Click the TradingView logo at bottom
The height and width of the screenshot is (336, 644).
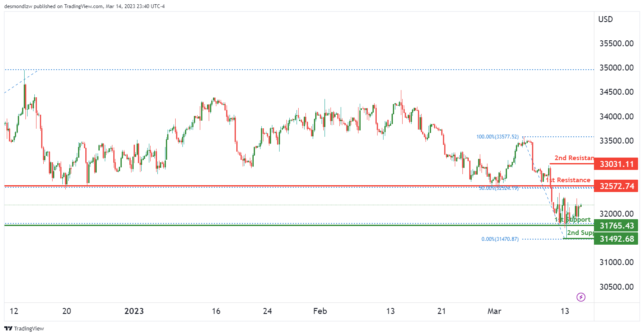click(x=24, y=328)
